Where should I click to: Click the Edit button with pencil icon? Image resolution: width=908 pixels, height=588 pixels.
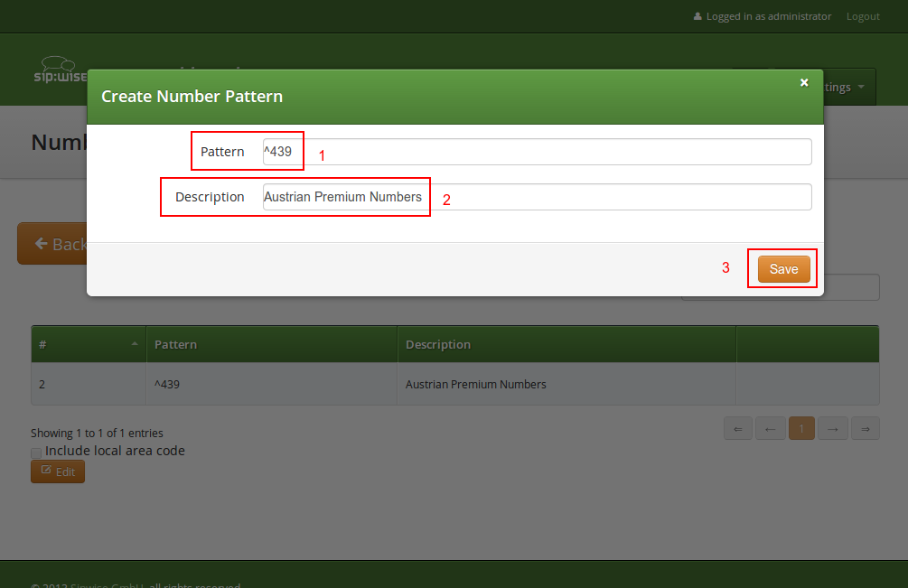click(x=58, y=471)
